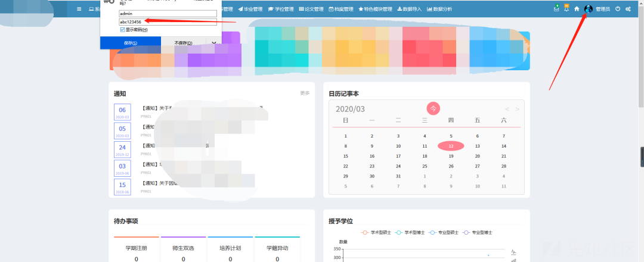The width and height of the screenshot is (644, 262).
Task: Toggle 专业型博士 legend series
Action: 478,232
